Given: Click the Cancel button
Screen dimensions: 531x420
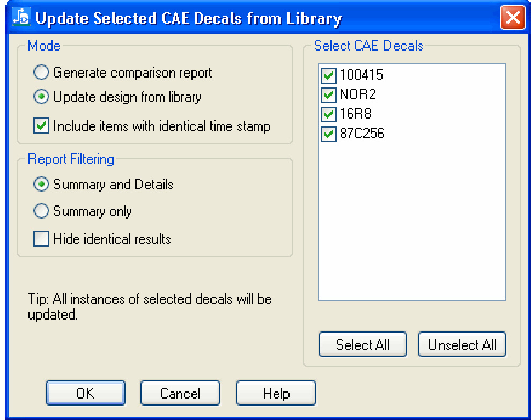Looking at the screenshot, I should (180, 393).
